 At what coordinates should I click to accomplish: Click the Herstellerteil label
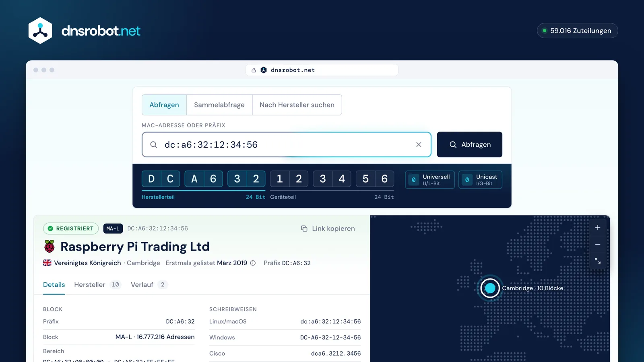point(158,197)
